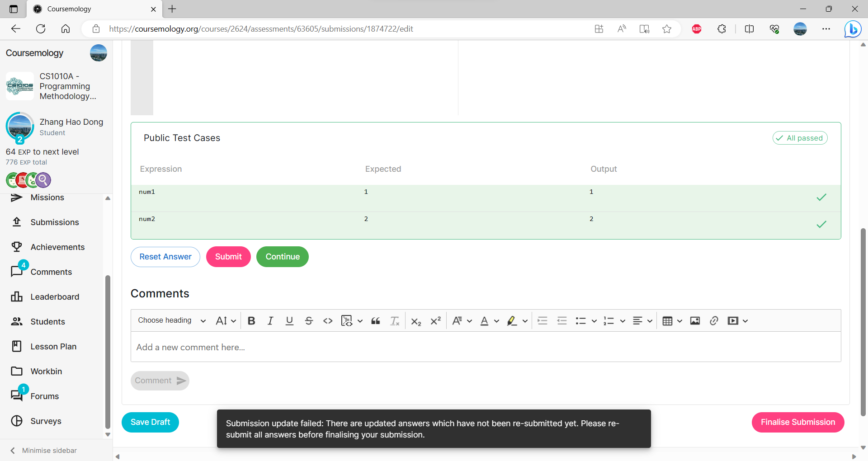Remove formatting with the clear format icon

click(x=394, y=320)
